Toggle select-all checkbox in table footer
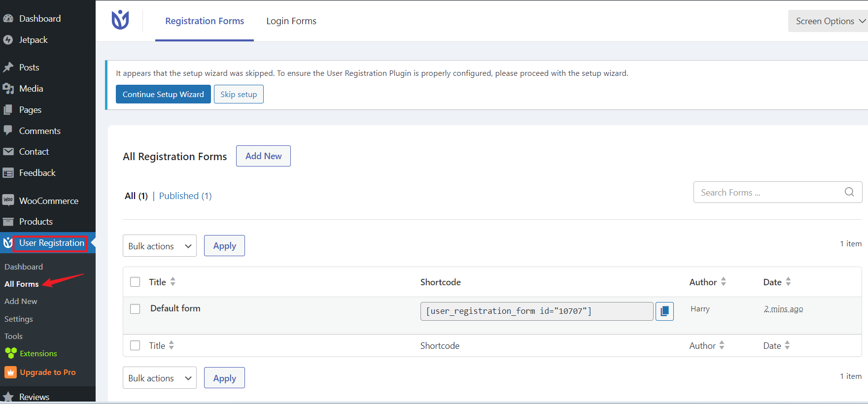Image resolution: width=868 pixels, height=404 pixels. pyautogui.click(x=135, y=345)
